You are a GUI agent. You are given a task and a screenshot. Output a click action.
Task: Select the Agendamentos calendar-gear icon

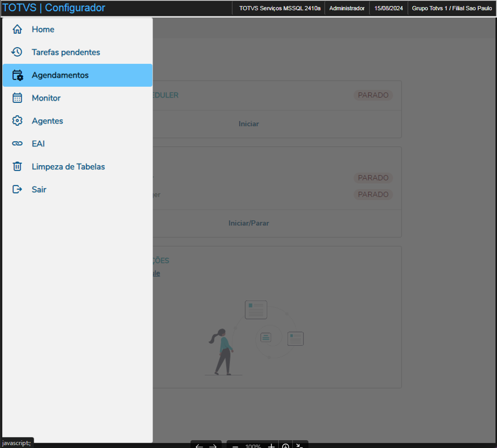tap(18, 75)
